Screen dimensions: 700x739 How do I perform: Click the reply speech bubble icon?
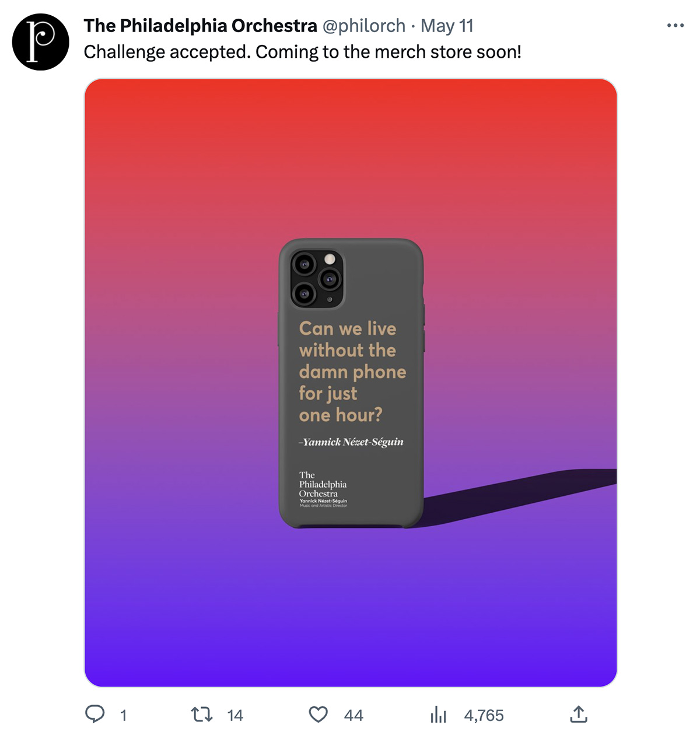(x=95, y=715)
